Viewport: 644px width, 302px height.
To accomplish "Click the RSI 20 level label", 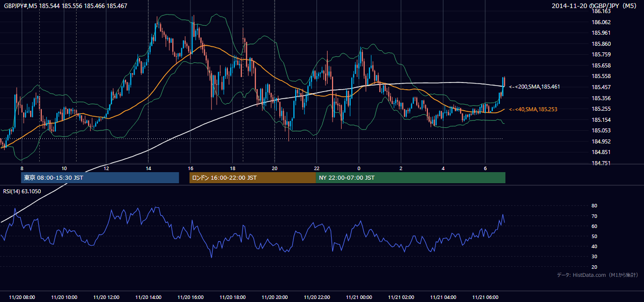I will tap(594, 267).
